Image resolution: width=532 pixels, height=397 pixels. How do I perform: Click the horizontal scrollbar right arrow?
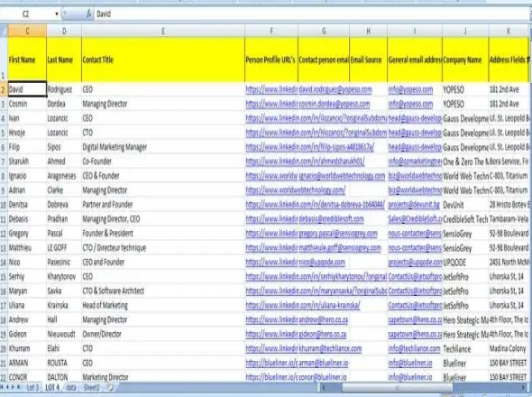pos(524,387)
